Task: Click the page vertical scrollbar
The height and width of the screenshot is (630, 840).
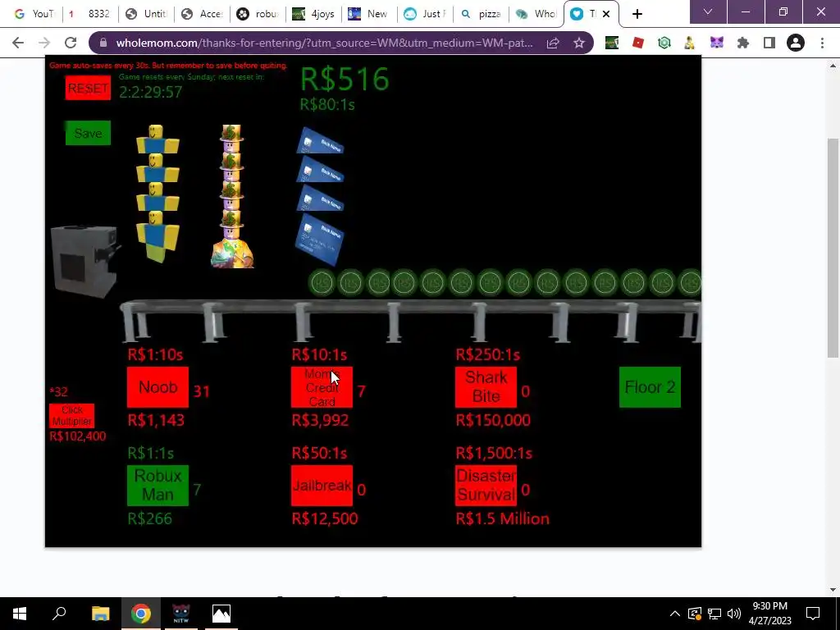Action: point(833,248)
